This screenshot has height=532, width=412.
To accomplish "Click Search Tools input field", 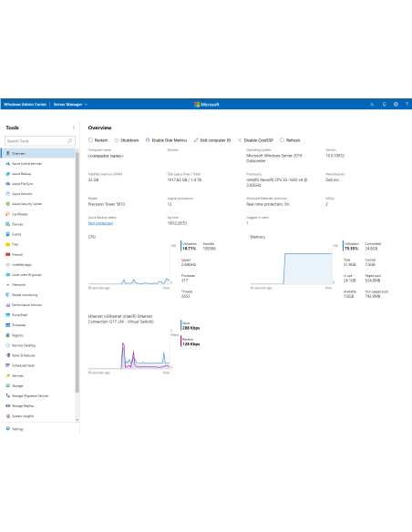I will coord(40,141).
